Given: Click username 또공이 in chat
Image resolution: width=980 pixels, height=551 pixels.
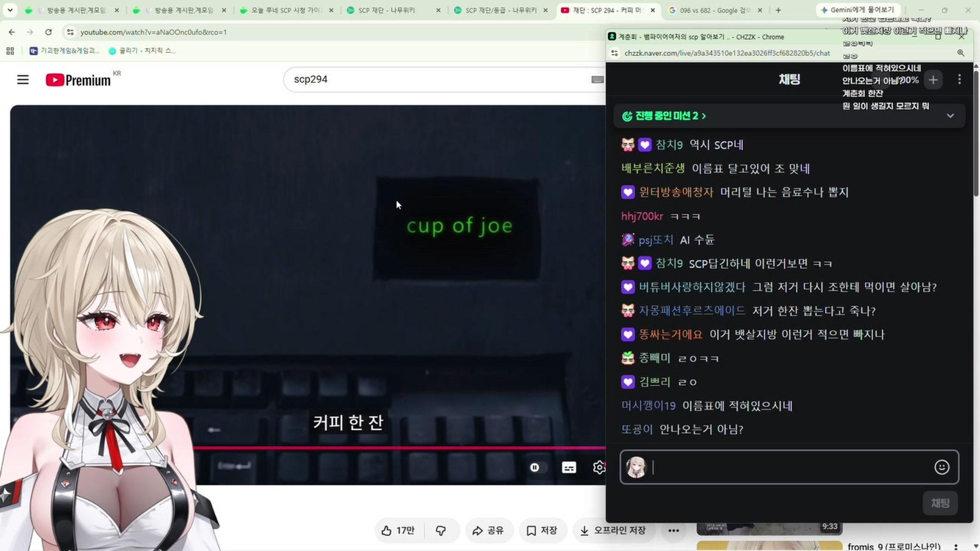Looking at the screenshot, I should pyautogui.click(x=637, y=429).
